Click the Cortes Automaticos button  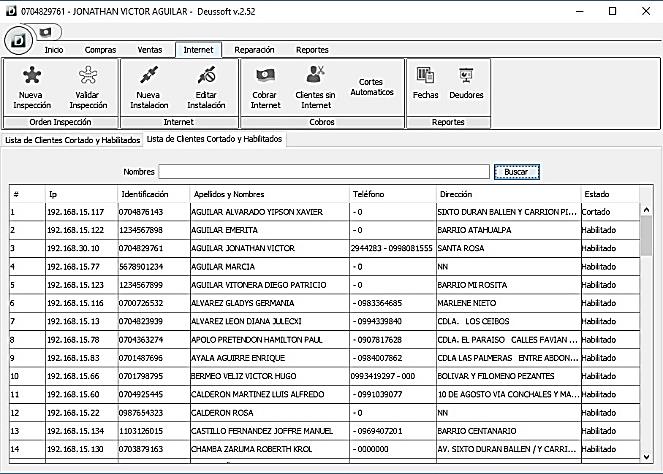click(x=371, y=86)
